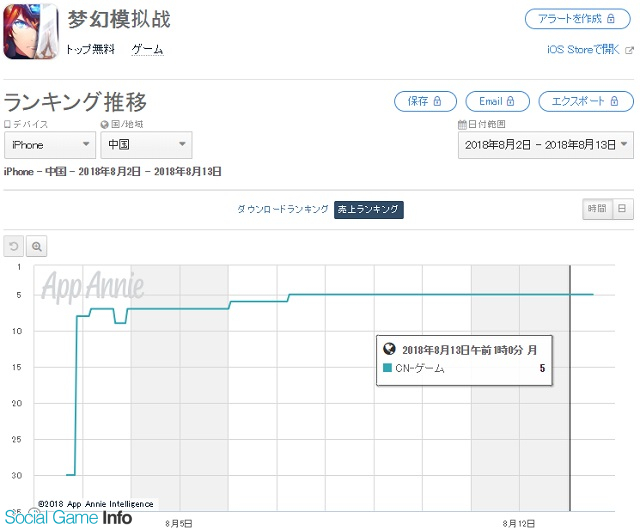Select the 売上ランキング tab
Viewport: 640px width, 530px height.
click(369, 209)
